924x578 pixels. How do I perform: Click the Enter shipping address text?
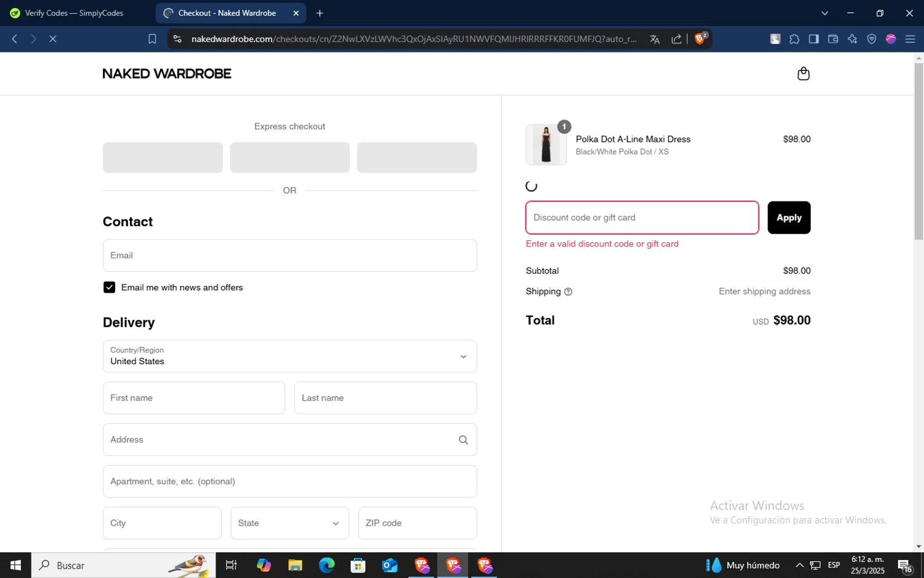[764, 291]
